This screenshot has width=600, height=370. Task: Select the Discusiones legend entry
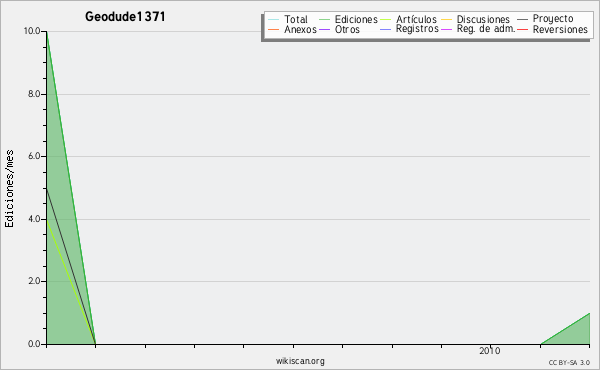pos(476,19)
